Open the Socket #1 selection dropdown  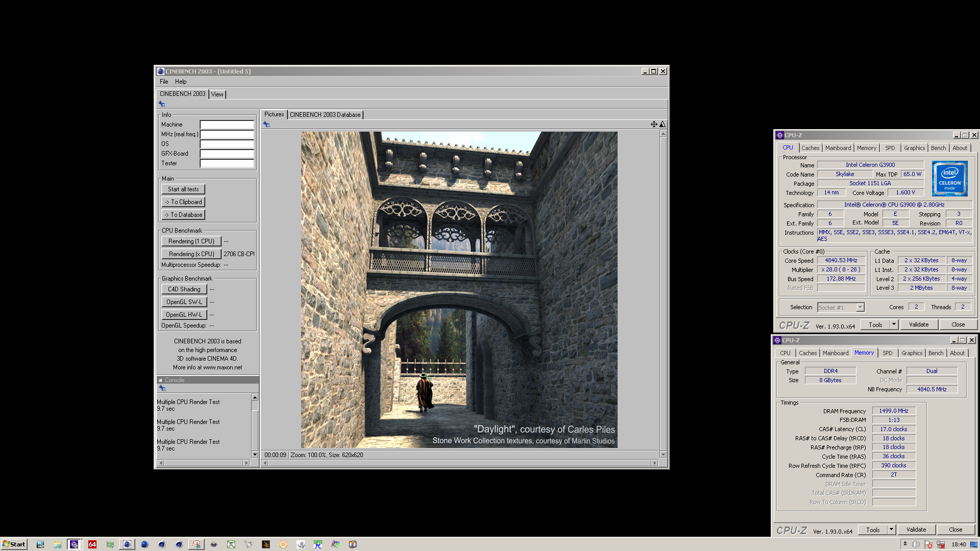[x=860, y=308]
